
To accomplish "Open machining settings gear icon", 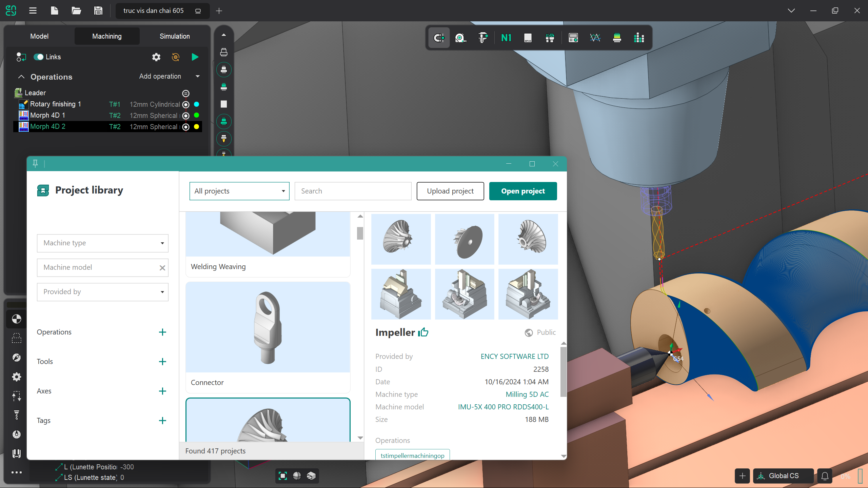I will pyautogui.click(x=156, y=57).
